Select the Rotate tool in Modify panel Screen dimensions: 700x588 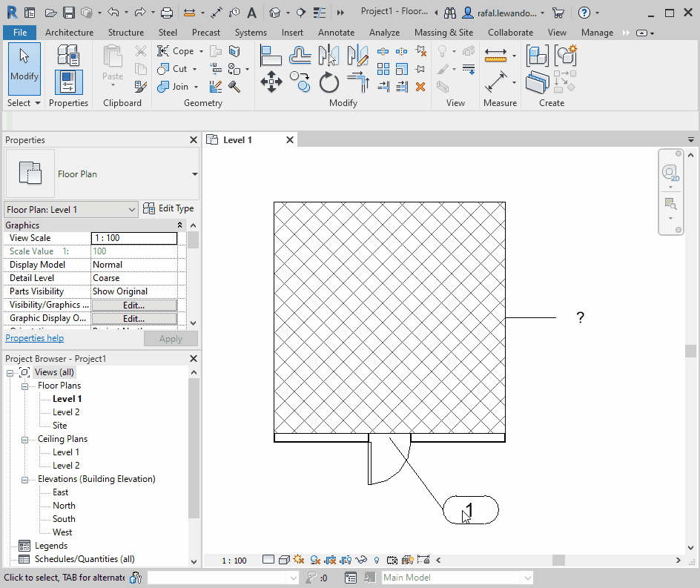point(329,82)
